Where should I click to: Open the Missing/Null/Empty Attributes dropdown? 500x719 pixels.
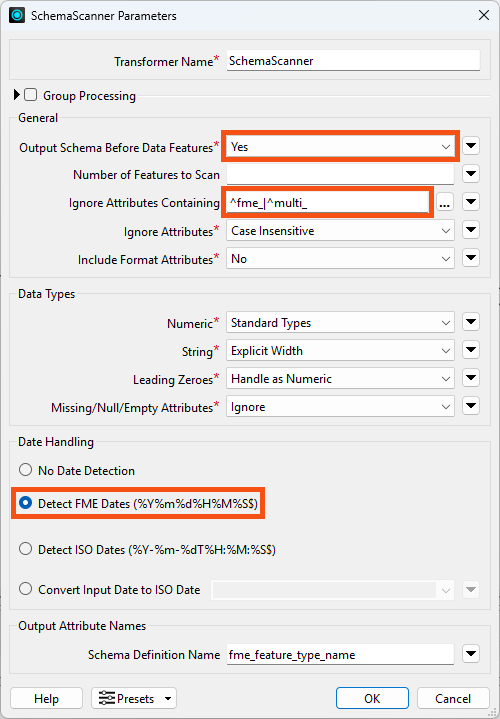point(340,407)
